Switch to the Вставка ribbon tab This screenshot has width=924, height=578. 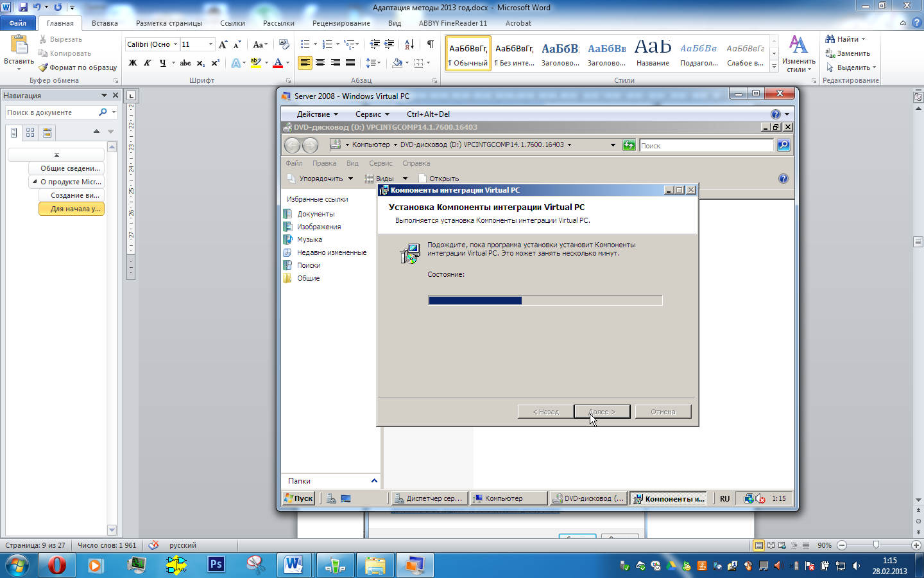coord(105,23)
